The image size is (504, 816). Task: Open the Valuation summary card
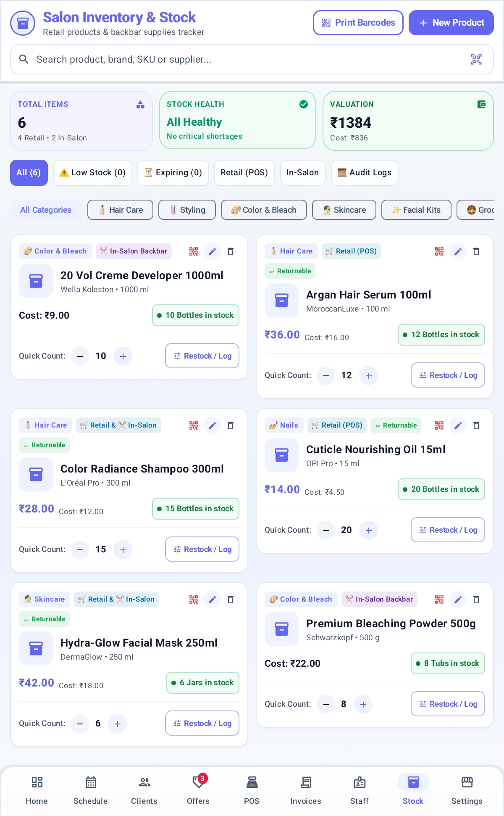[408, 121]
